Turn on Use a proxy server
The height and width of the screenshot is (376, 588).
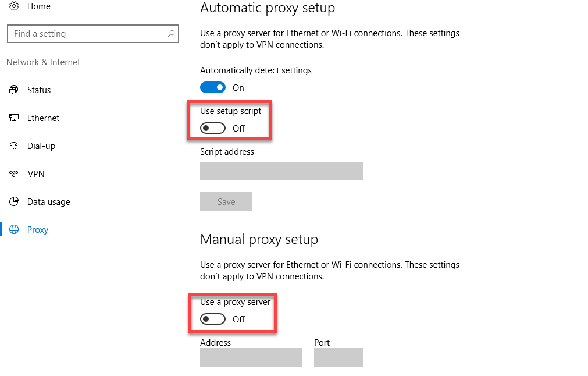click(213, 318)
